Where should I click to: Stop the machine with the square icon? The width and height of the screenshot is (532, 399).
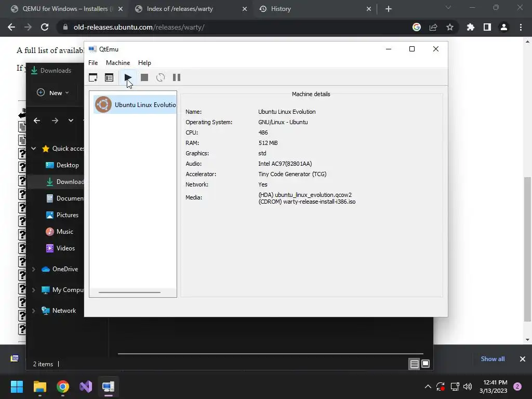[144, 78]
